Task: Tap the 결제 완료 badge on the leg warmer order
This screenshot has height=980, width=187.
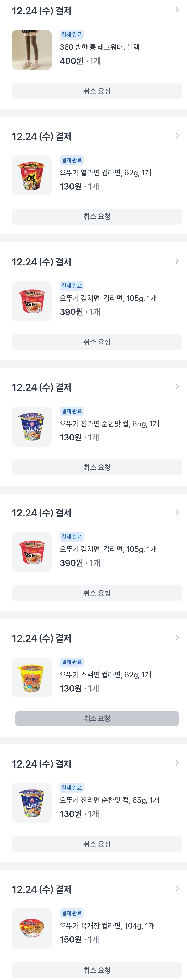Action: 71,35
